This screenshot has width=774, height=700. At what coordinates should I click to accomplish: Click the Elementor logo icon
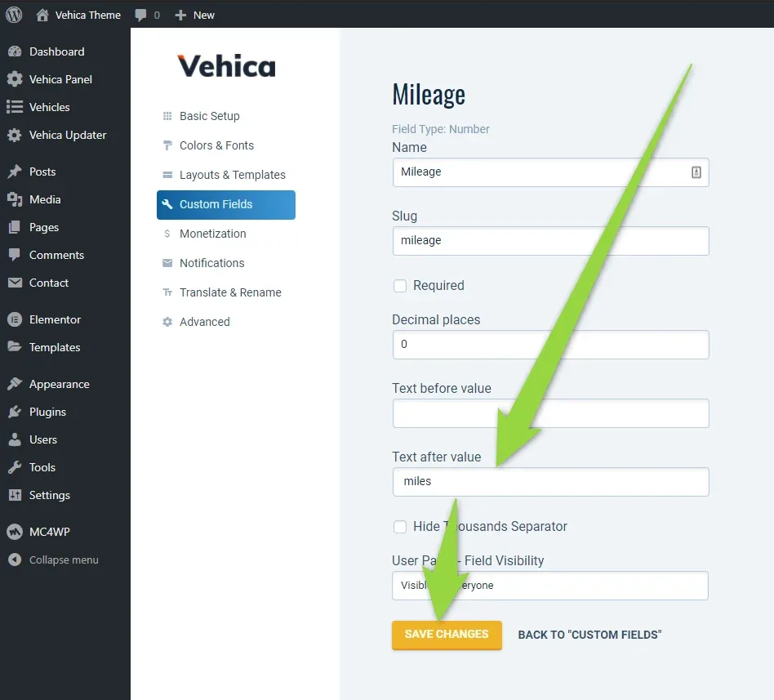tap(15, 319)
